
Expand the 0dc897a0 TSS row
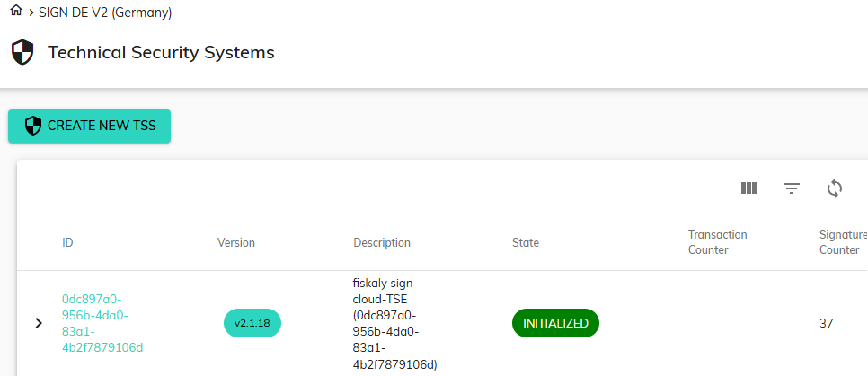click(x=39, y=323)
